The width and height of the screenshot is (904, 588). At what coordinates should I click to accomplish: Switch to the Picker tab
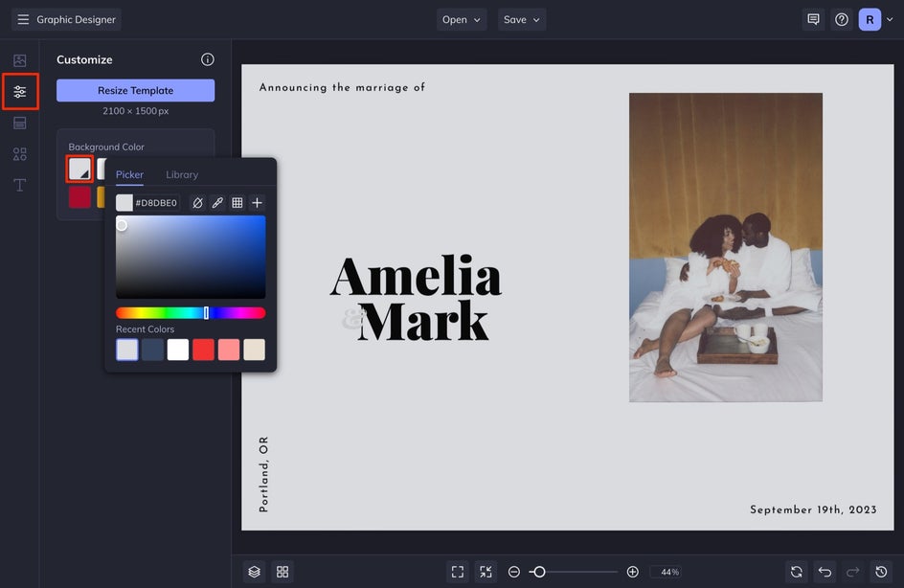tap(129, 174)
